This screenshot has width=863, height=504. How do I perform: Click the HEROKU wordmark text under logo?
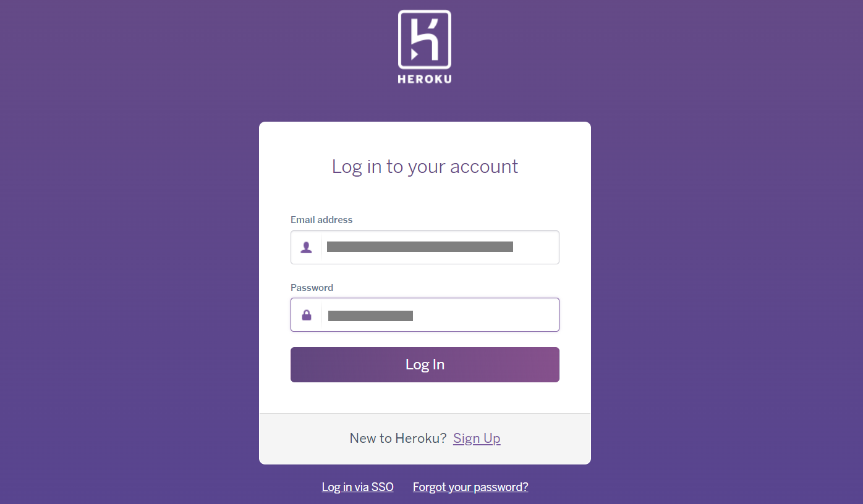424,79
